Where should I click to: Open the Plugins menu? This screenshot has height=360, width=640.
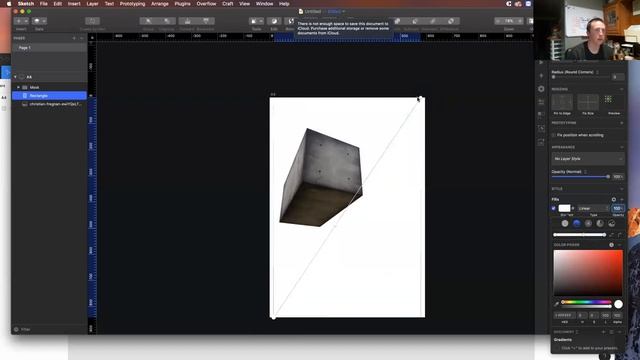click(182, 4)
